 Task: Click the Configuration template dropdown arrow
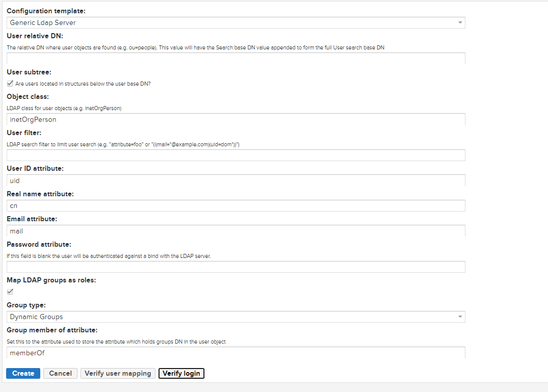(x=460, y=23)
